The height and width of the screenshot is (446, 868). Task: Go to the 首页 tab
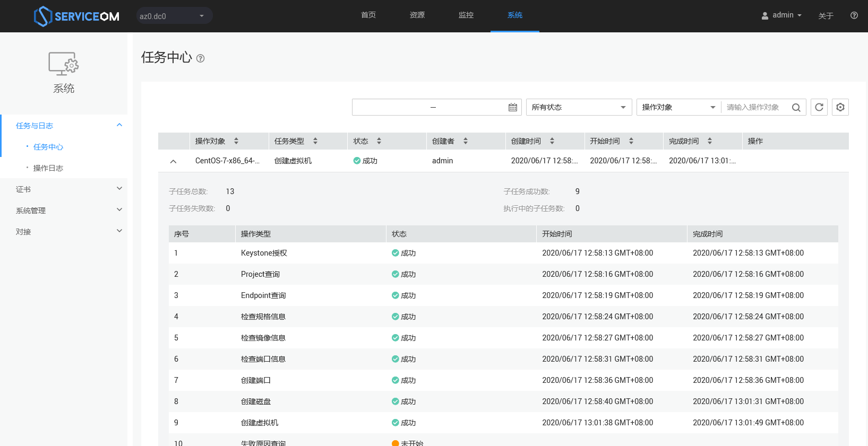click(368, 15)
